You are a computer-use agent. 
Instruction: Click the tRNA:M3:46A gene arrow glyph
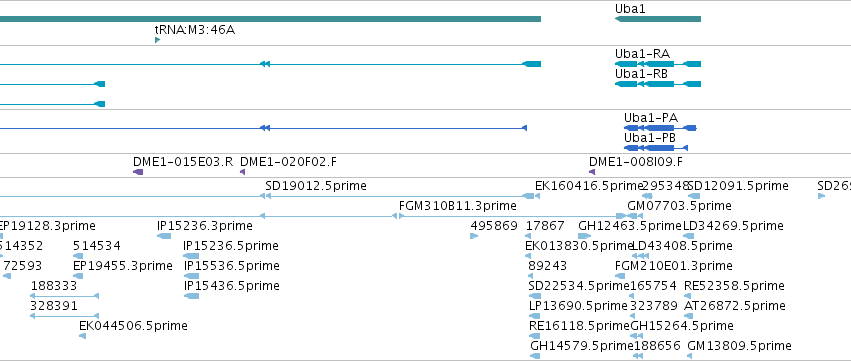(157, 40)
